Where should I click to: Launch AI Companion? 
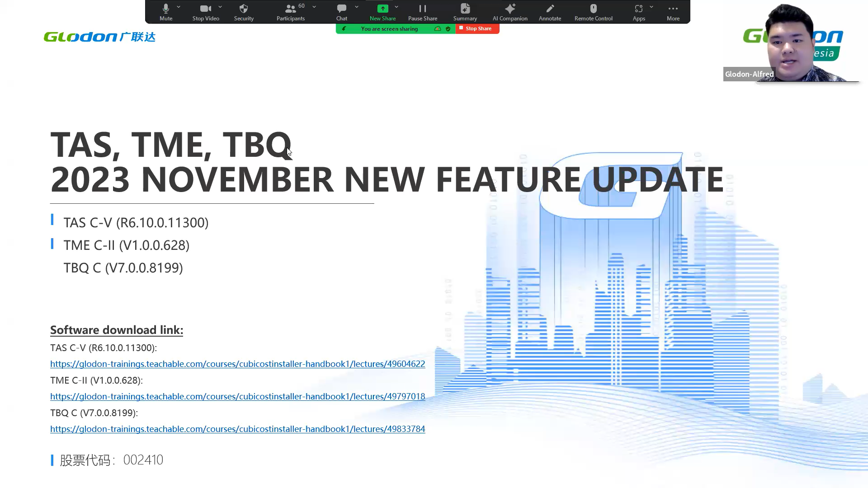click(x=510, y=12)
